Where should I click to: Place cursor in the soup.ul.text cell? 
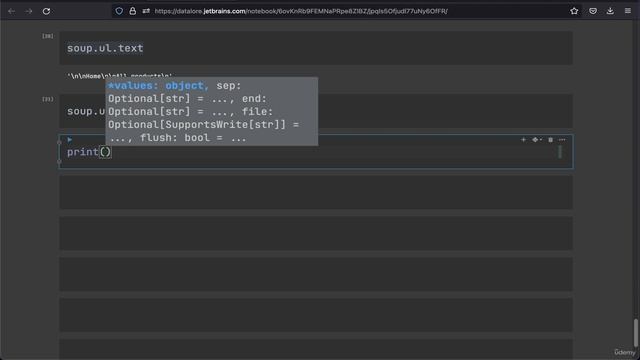pos(316,48)
